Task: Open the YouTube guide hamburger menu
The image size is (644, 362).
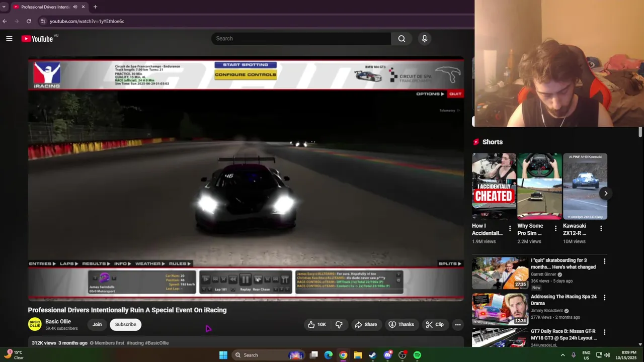Action: [9, 39]
